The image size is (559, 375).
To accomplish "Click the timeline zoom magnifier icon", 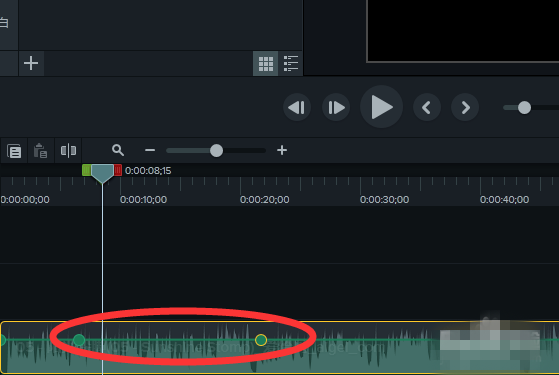I will point(118,150).
